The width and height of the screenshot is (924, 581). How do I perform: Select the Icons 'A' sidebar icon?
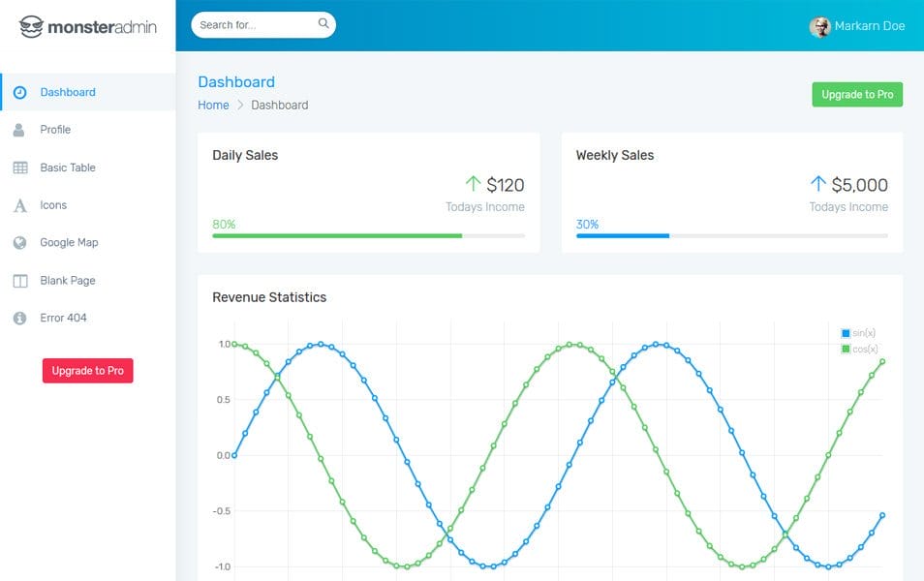point(21,204)
